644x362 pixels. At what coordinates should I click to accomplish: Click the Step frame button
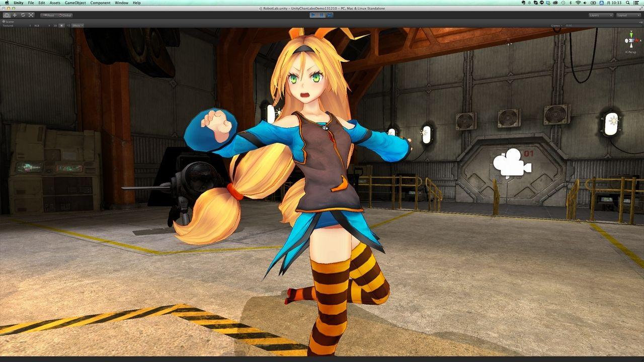329,15
